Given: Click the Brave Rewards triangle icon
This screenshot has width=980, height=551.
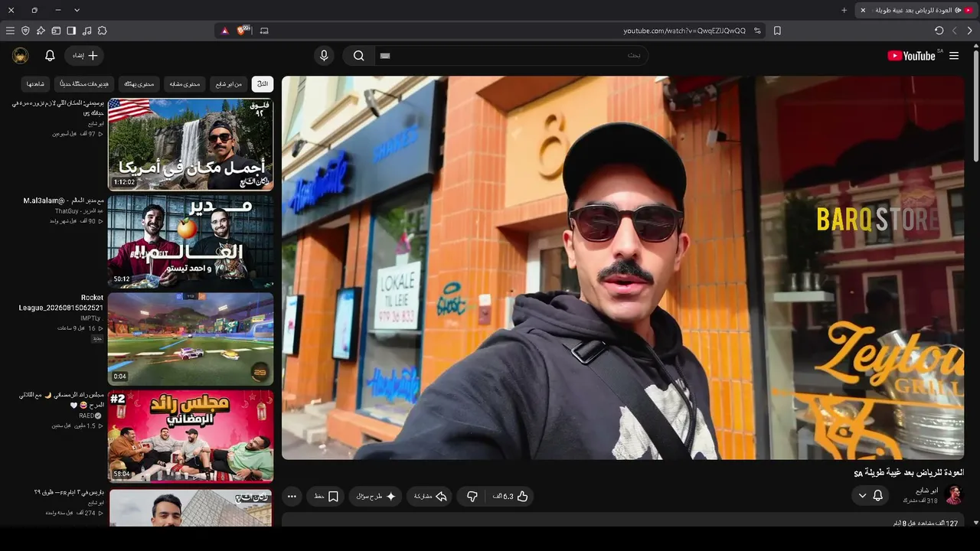Looking at the screenshot, I should (224, 31).
